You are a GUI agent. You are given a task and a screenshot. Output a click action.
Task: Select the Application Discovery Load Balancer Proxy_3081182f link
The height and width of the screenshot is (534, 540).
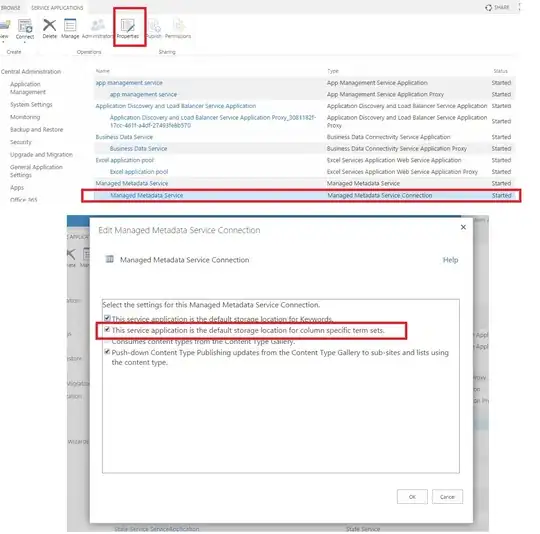pyautogui.click(x=213, y=121)
